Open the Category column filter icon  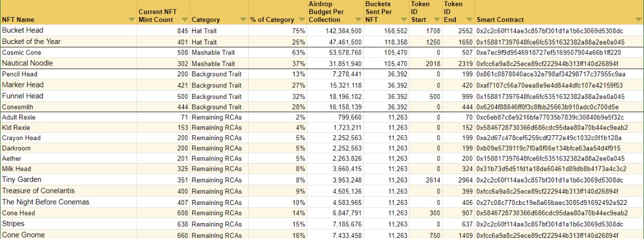pyautogui.click(x=243, y=20)
